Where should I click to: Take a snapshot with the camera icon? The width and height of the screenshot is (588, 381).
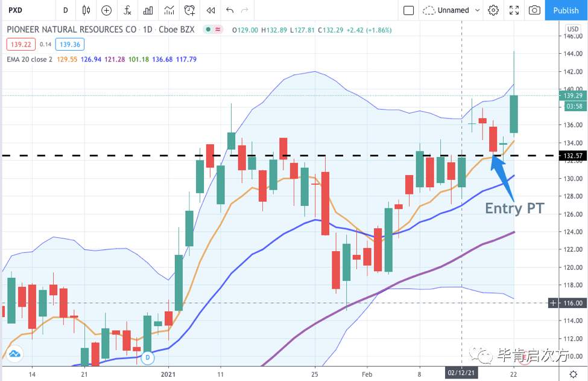[534, 10]
